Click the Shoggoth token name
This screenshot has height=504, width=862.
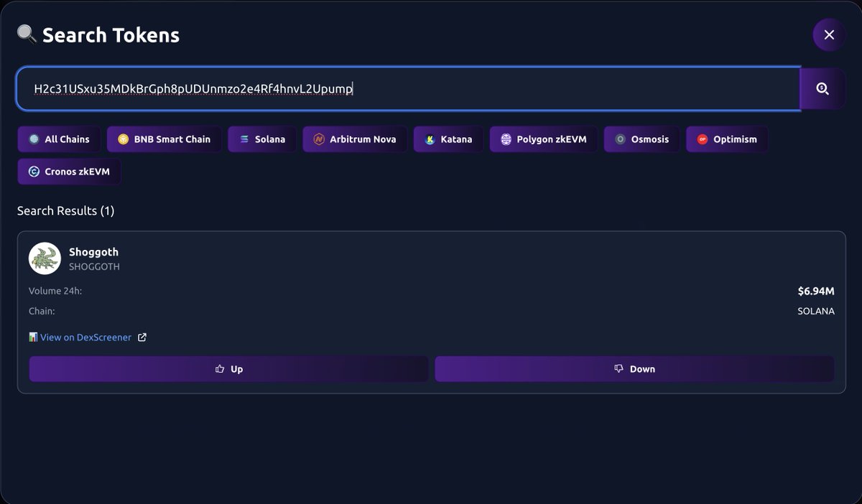pos(93,252)
